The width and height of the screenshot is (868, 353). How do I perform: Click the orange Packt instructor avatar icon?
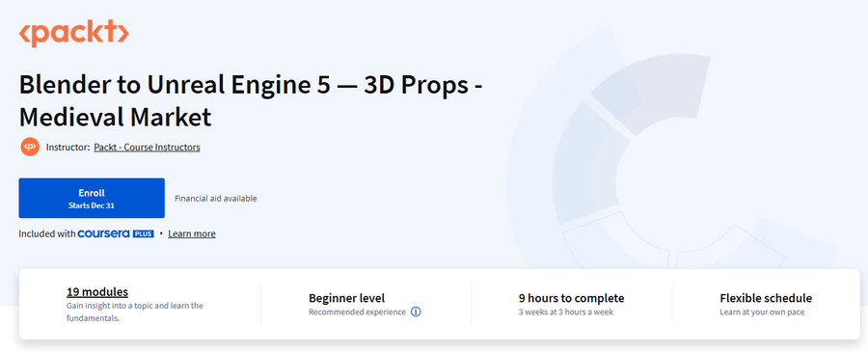pyautogui.click(x=30, y=148)
